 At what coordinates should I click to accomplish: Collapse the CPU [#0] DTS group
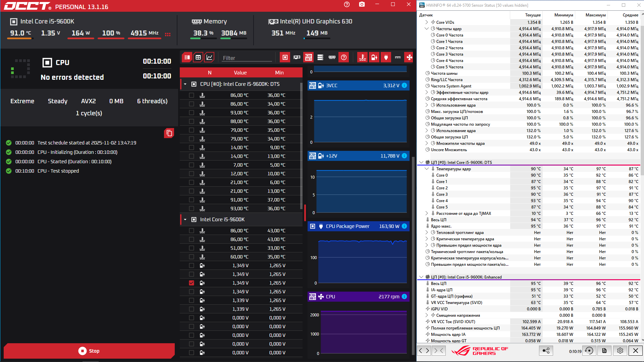185,84
